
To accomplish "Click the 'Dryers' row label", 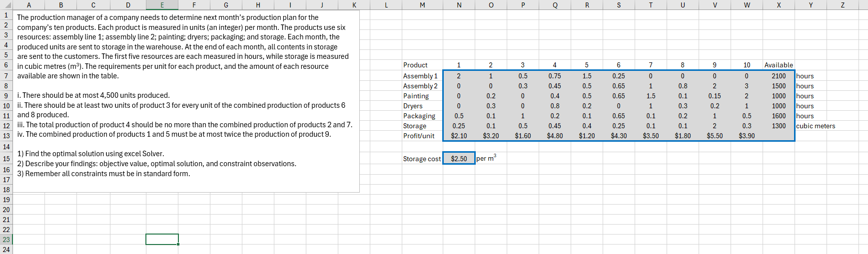I will coord(422,106).
